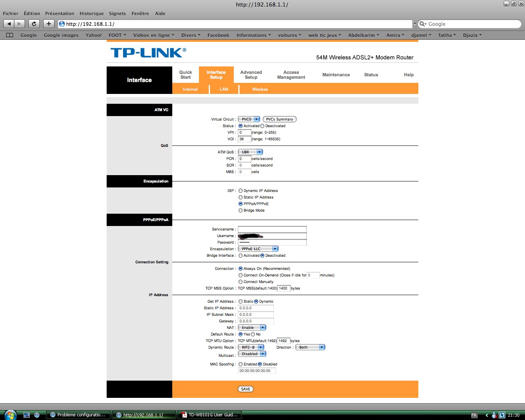Add a bookmark with the plus icon
The width and height of the screenshot is (525, 420).
[49, 24]
